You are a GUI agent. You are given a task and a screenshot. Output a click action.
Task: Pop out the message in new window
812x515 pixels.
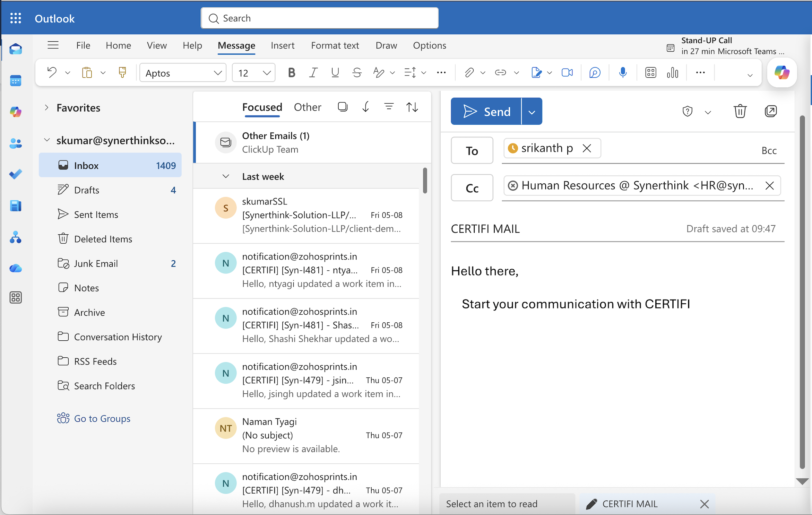771,111
